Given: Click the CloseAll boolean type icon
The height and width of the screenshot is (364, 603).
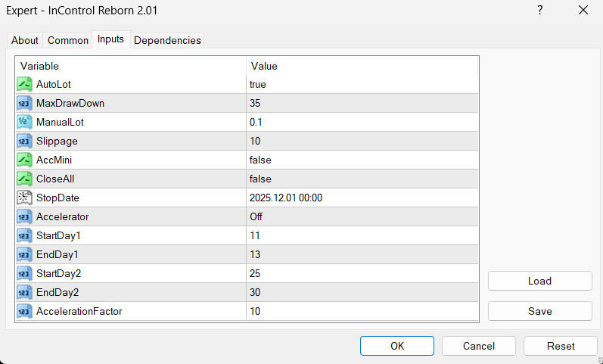Looking at the screenshot, I should point(23,179).
